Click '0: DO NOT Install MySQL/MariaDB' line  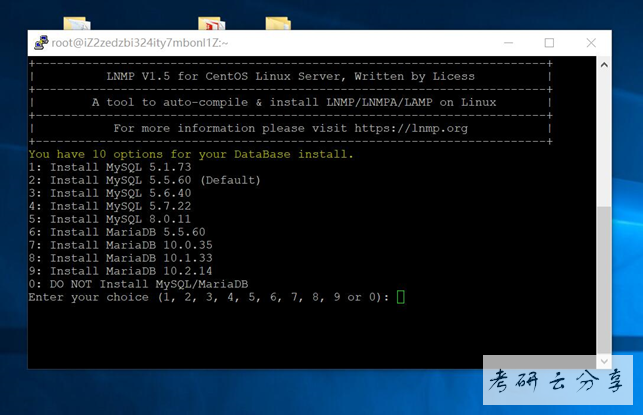(138, 284)
